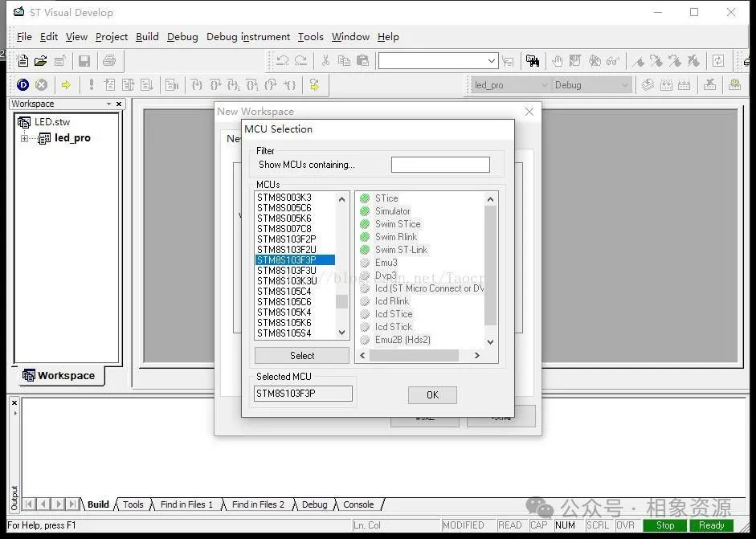Click the yellow arrow Run icon
756x539 pixels.
click(66, 85)
